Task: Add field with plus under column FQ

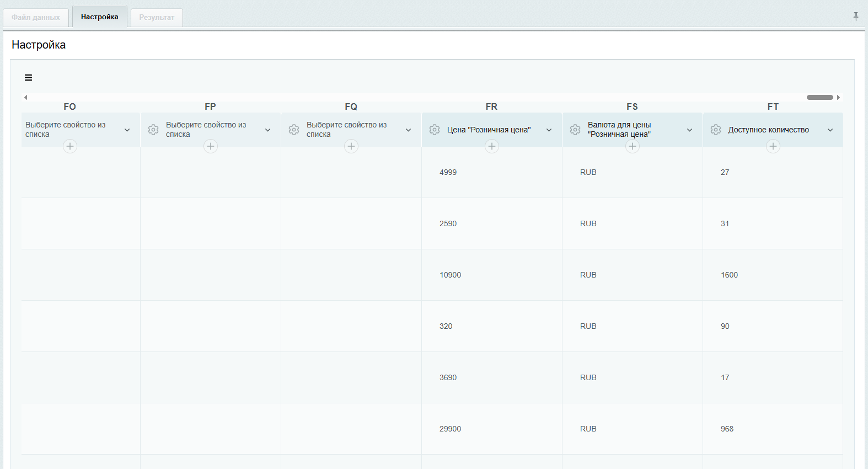Action: [351, 146]
